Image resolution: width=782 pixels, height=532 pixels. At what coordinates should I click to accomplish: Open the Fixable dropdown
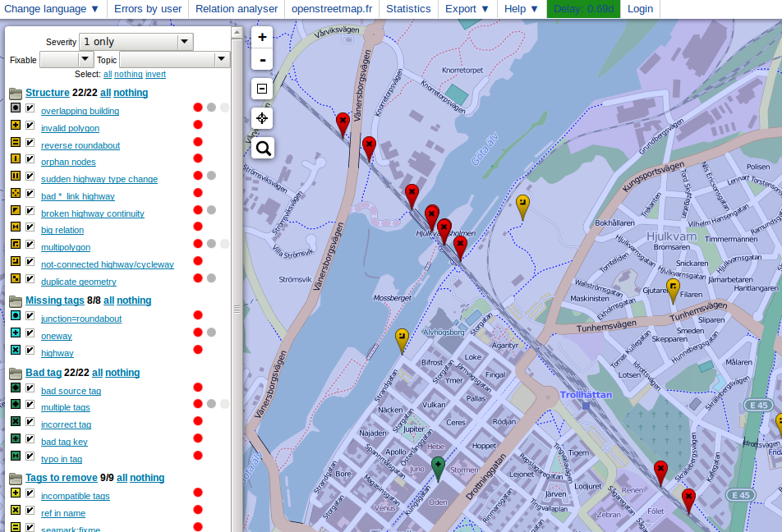[67, 60]
